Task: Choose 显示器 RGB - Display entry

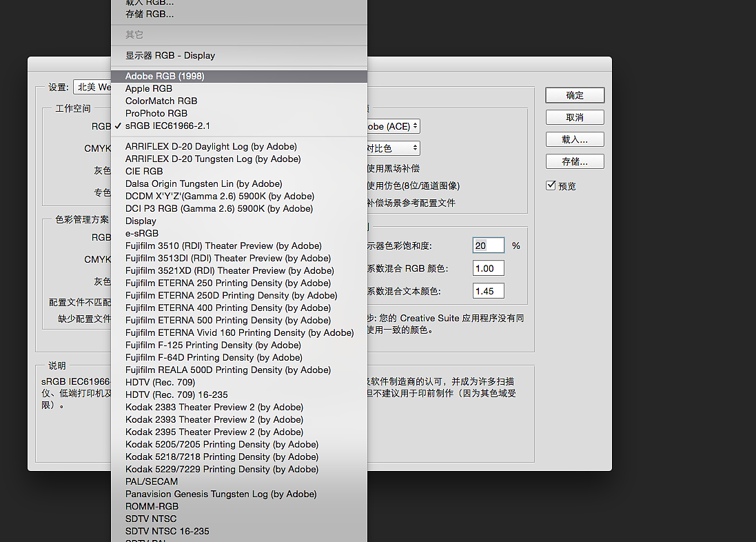Action: click(x=238, y=55)
